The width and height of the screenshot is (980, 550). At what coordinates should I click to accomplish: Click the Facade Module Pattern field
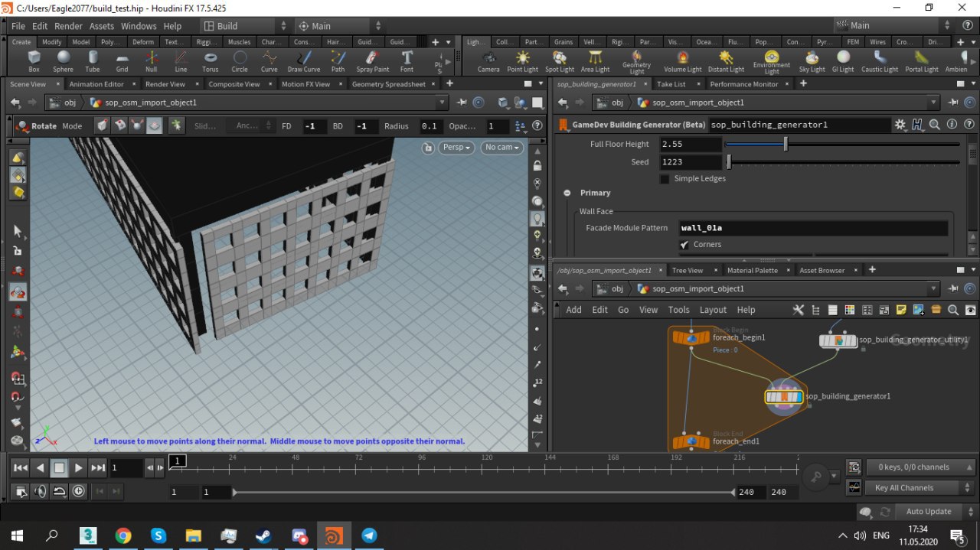click(x=813, y=228)
